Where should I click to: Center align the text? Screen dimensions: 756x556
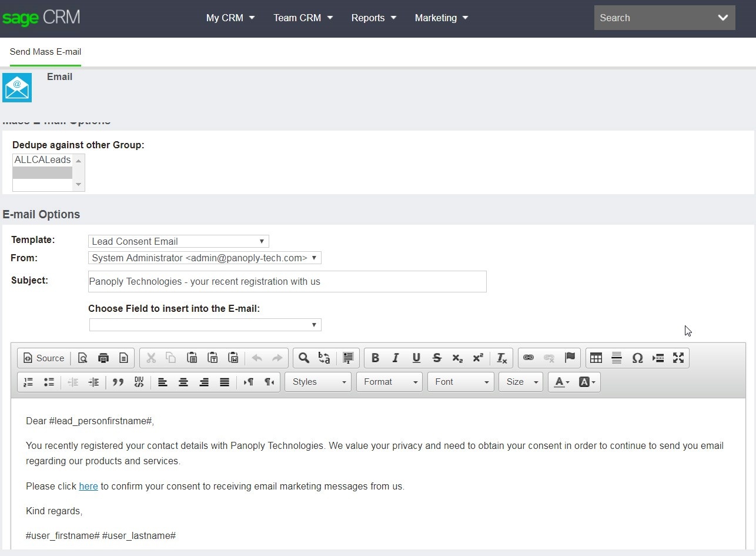183,382
